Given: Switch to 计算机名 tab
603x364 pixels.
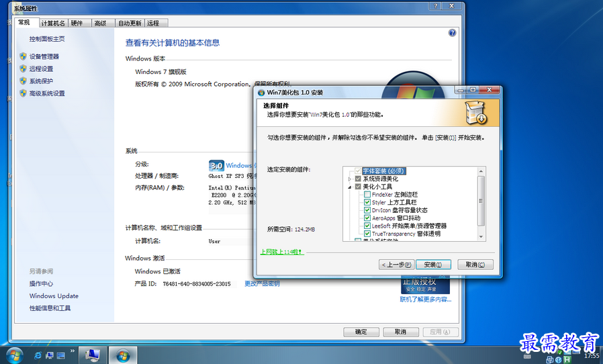Looking at the screenshot, I should [x=53, y=23].
